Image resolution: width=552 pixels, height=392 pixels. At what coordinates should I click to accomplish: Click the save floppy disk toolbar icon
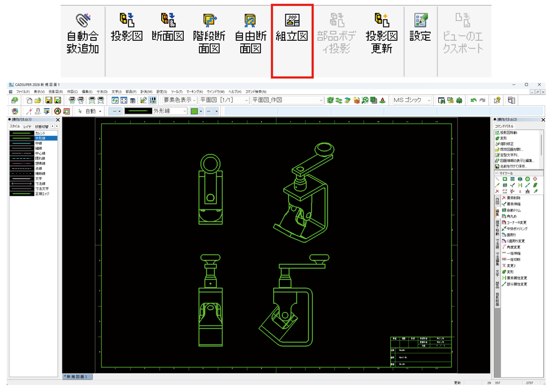click(x=49, y=100)
